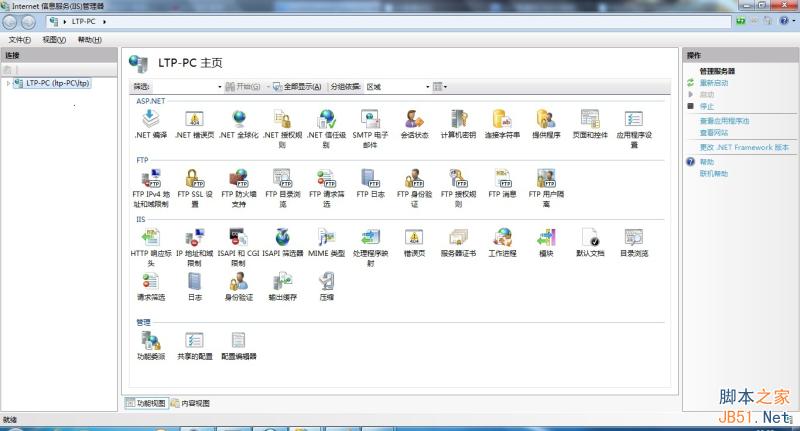Click 更改 .NET Framework 版本 link

click(743, 147)
